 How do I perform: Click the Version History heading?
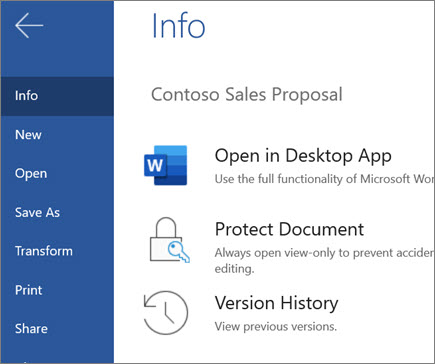click(x=276, y=303)
